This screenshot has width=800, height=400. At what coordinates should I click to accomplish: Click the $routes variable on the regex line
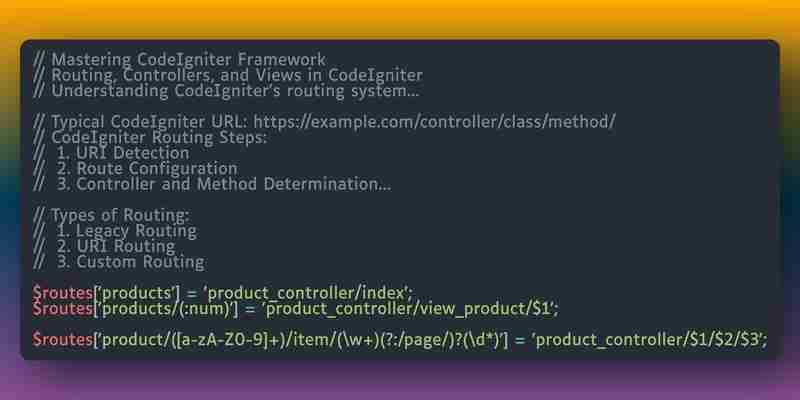point(63,339)
